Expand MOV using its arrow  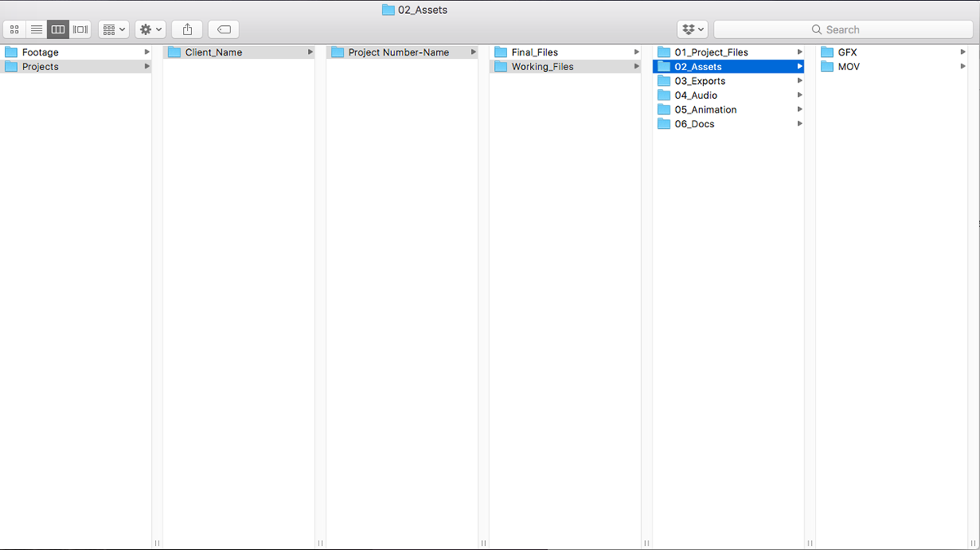964,67
